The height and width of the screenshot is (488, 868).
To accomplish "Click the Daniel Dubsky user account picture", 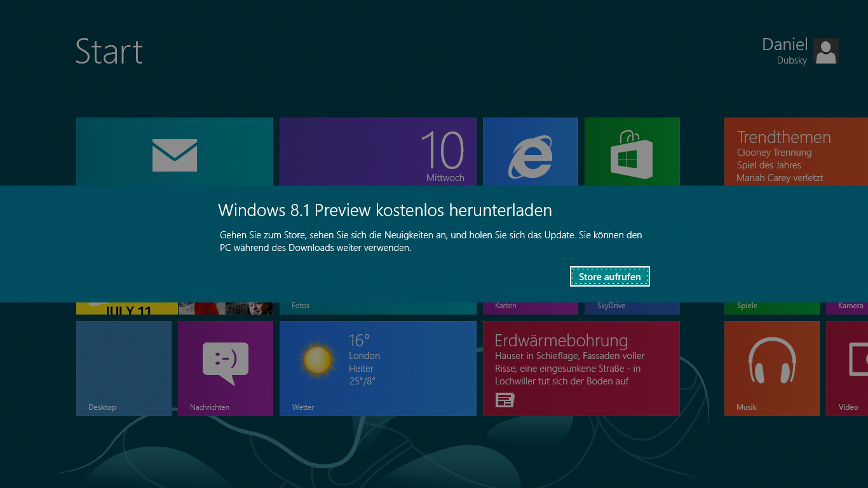I will pos(826,51).
